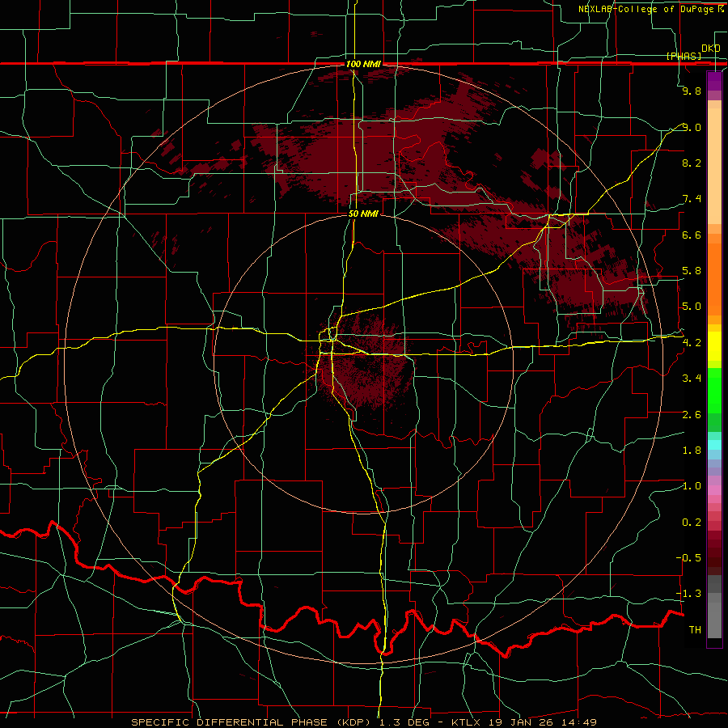728x728 pixels.
Task: Click the 7.4 scale value
Action: coord(692,199)
